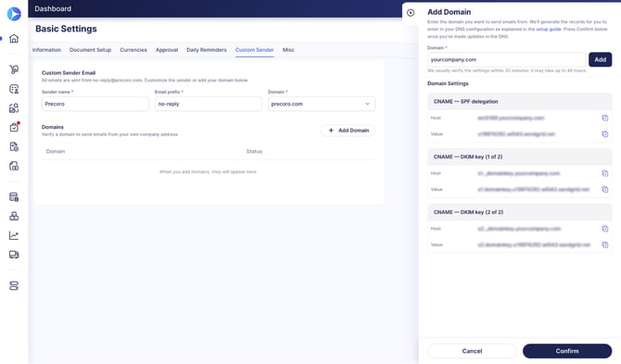Open the document with clock sidebar icon

coord(14,146)
